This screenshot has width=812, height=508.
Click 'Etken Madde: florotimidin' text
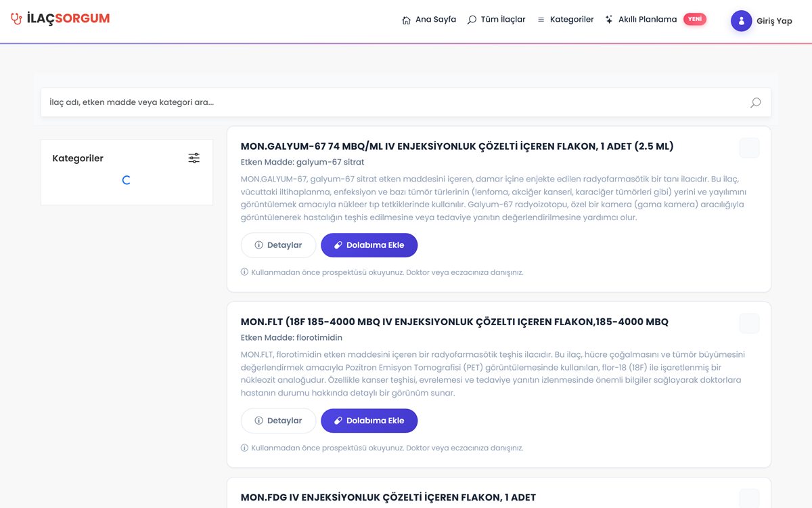pyautogui.click(x=292, y=338)
